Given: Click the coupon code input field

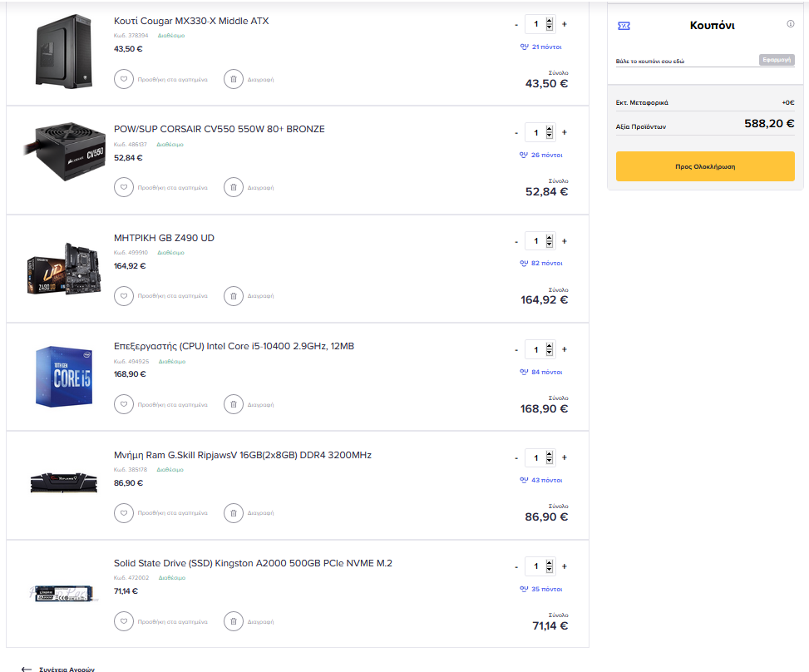Looking at the screenshot, I should click(x=686, y=61).
